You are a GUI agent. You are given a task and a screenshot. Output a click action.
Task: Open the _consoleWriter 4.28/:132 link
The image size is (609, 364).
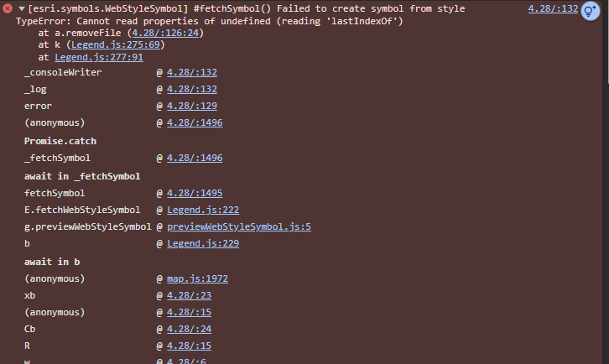click(192, 72)
